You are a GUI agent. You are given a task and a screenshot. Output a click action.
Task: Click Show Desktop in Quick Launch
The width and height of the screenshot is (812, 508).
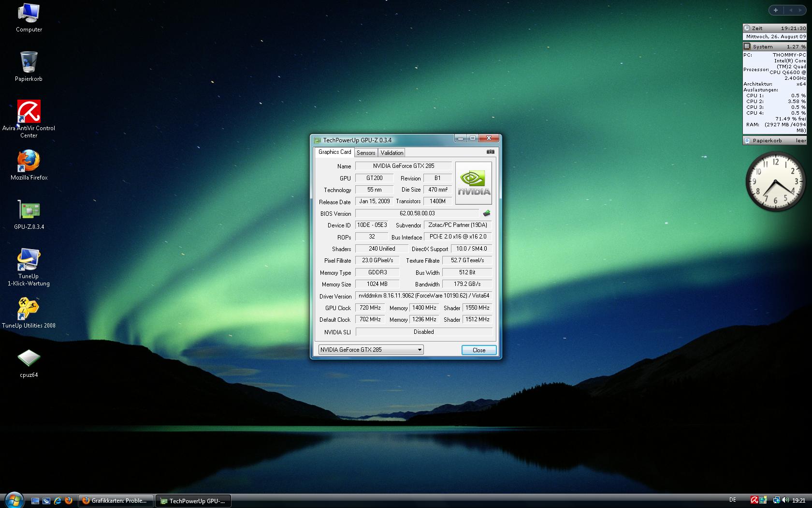(x=35, y=501)
